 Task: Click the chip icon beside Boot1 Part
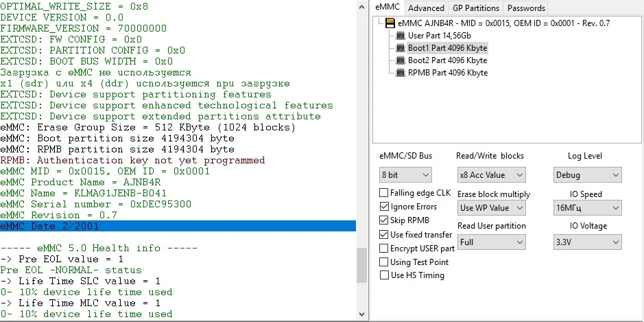pos(400,48)
